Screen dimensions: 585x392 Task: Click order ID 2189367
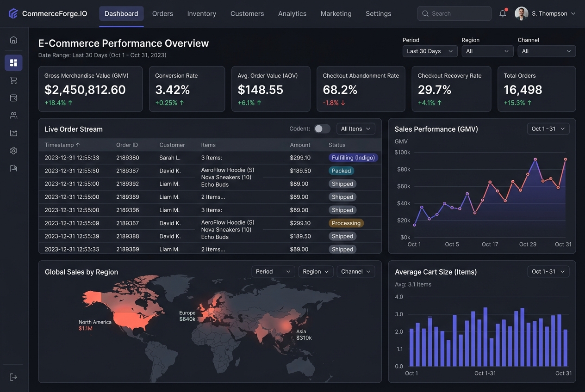tap(127, 223)
